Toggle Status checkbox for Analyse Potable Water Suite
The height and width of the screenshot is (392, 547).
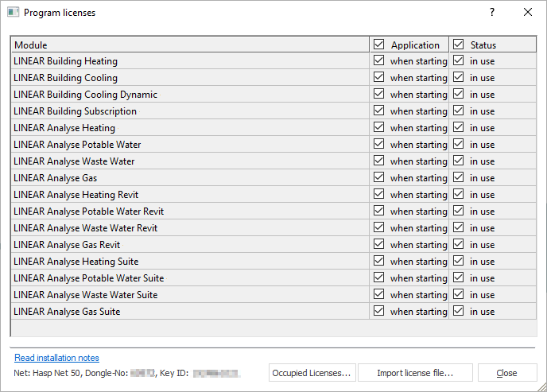pos(459,278)
